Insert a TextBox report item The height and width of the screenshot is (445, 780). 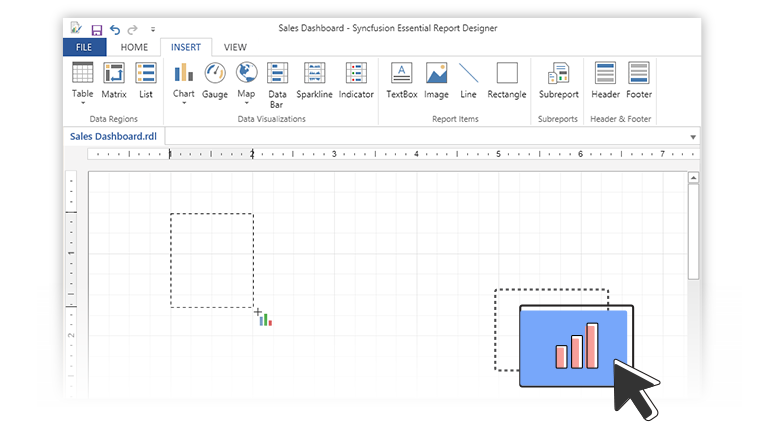click(402, 80)
